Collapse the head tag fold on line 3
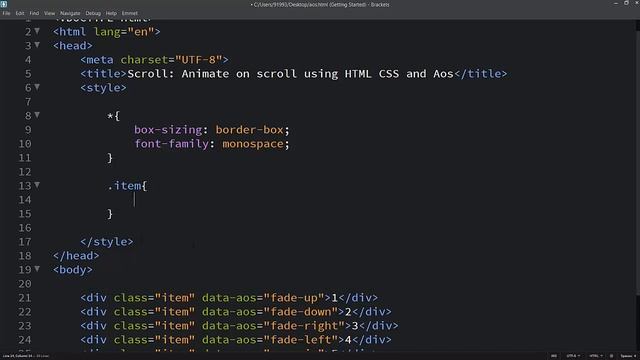Viewport: 640px width, 360px height. (37, 45)
